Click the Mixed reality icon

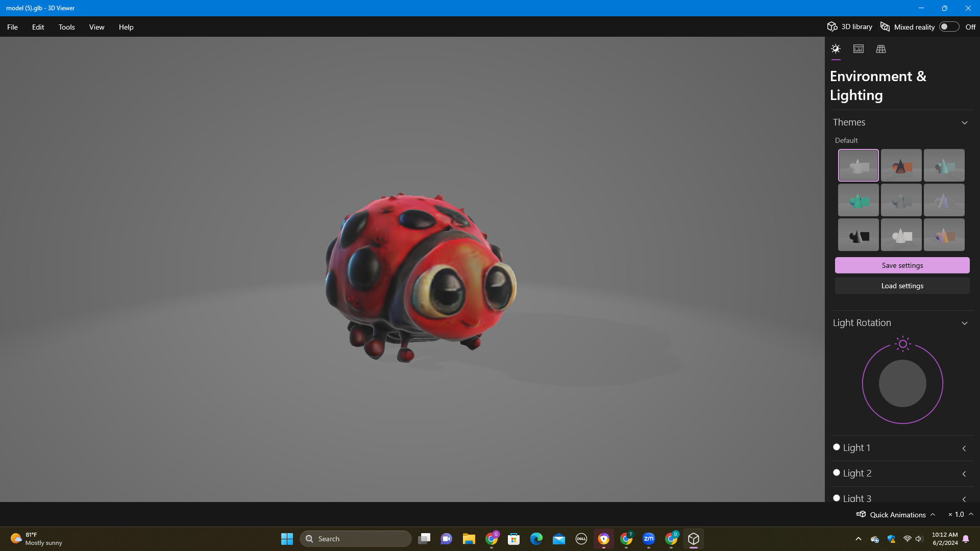coord(886,27)
